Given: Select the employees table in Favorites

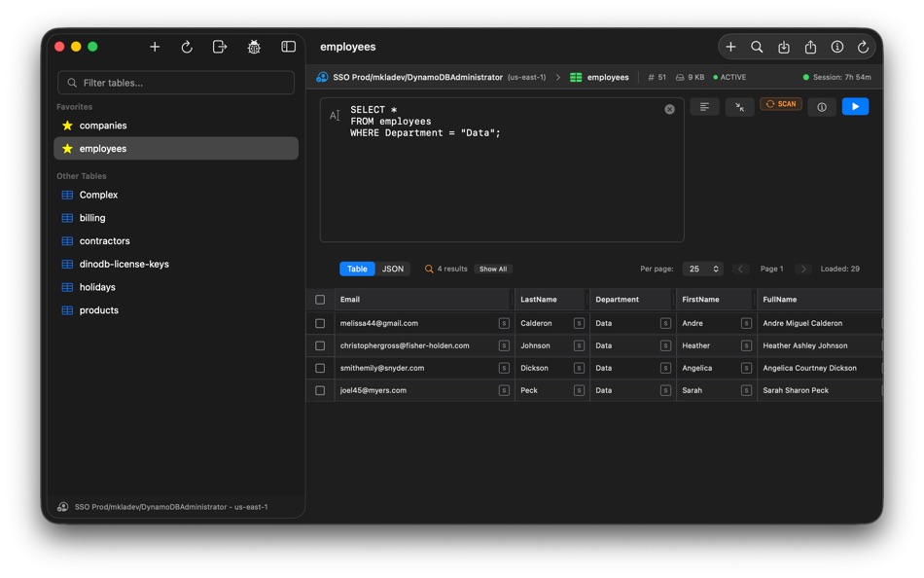Looking at the screenshot, I should click(102, 147).
